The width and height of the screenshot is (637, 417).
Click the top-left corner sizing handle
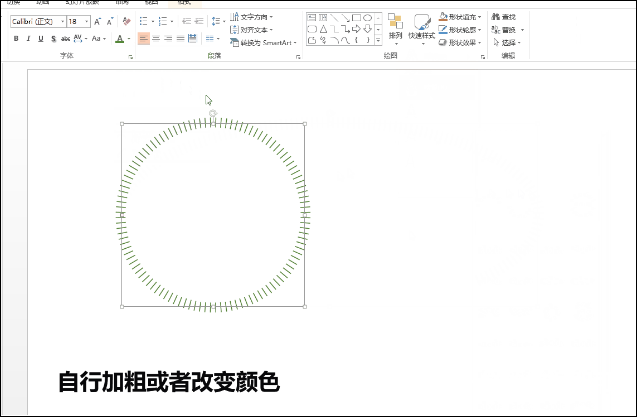[x=122, y=124]
